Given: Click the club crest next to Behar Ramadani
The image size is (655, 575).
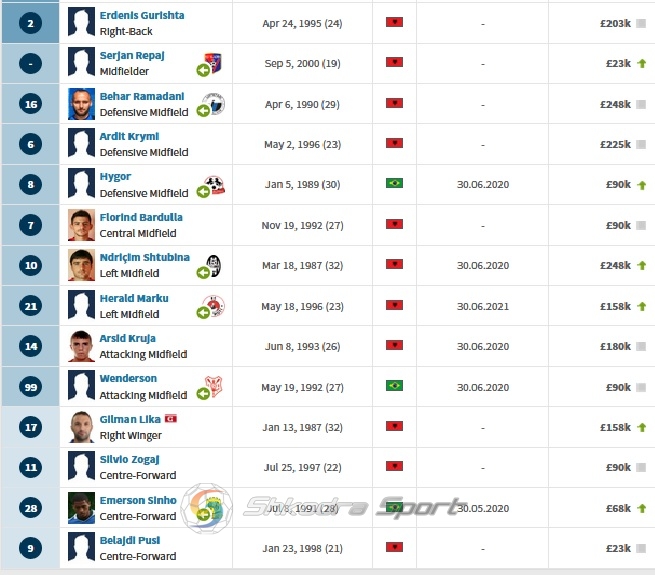Looking at the screenshot, I should tap(214, 104).
